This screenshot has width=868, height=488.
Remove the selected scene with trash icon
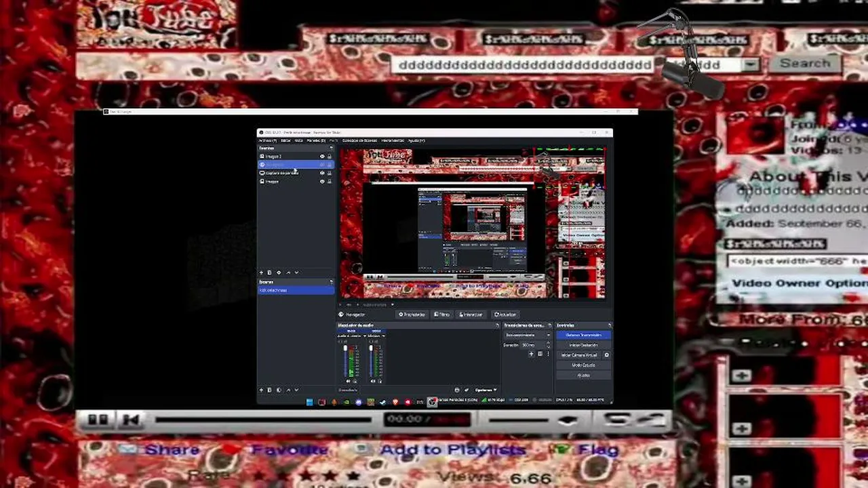pos(269,390)
